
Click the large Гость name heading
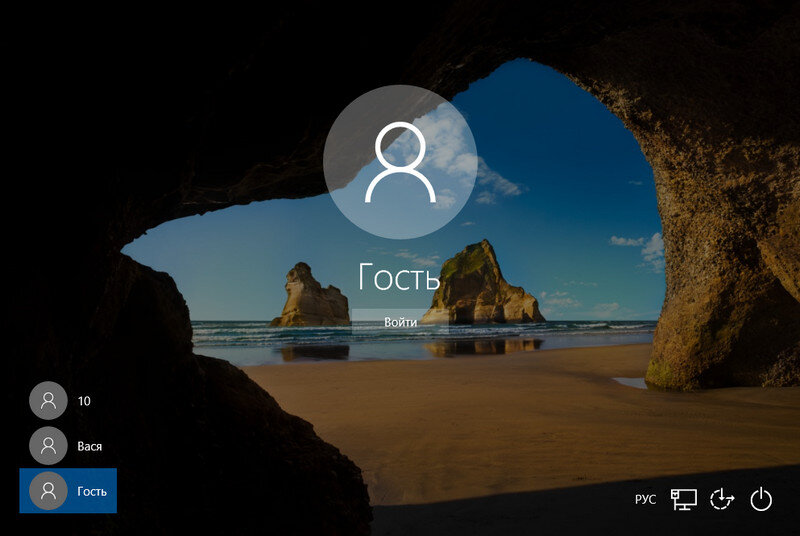[x=399, y=277]
